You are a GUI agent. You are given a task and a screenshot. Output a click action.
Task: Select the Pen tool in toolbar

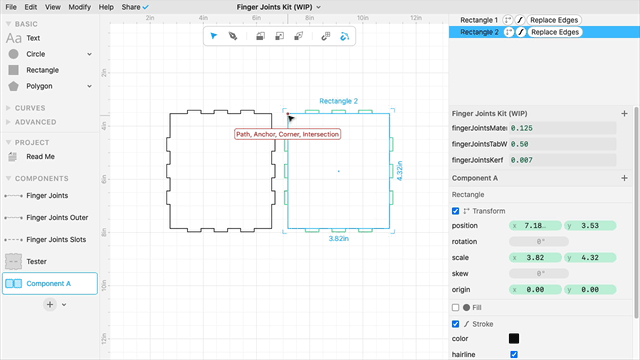pyautogui.click(x=233, y=36)
